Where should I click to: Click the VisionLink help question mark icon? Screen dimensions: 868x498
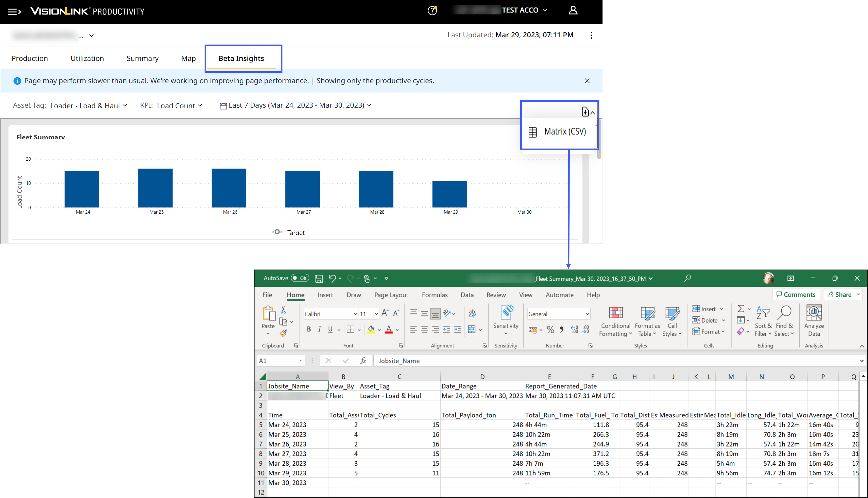coord(432,11)
